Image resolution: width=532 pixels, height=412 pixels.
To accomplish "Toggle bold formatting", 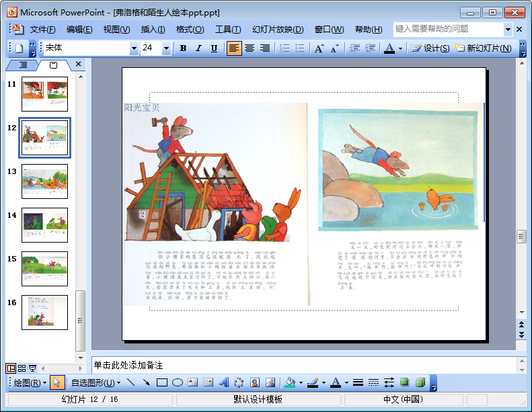I will (183, 48).
